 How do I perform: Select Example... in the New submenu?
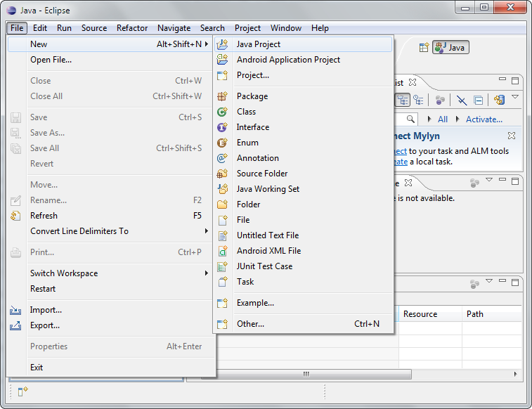pos(304,303)
